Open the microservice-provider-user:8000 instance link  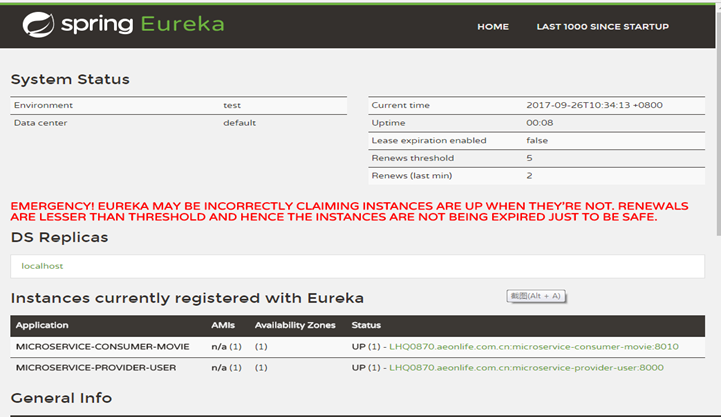click(526, 368)
